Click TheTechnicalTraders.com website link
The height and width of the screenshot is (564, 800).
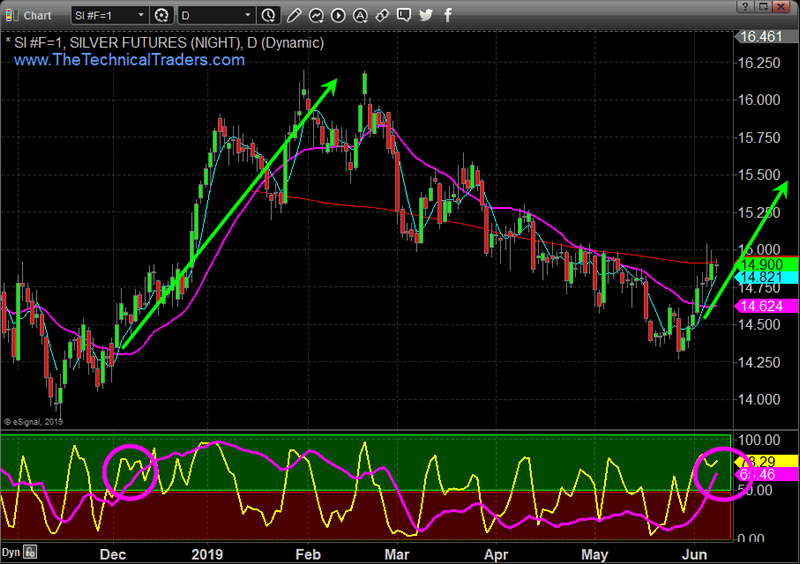[x=129, y=61]
